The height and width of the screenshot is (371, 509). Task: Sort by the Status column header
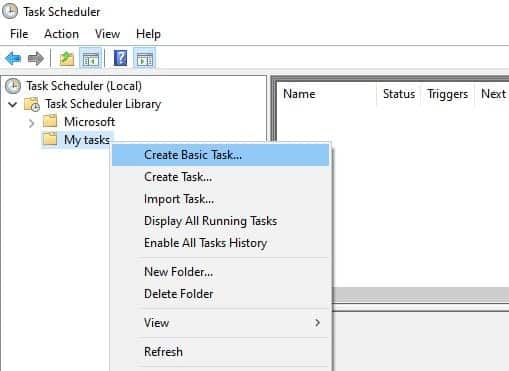pos(399,94)
